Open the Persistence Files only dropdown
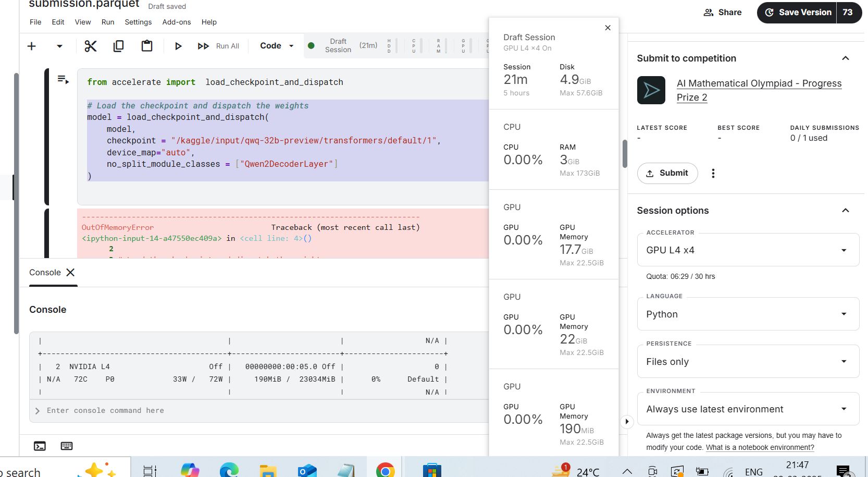 click(748, 362)
